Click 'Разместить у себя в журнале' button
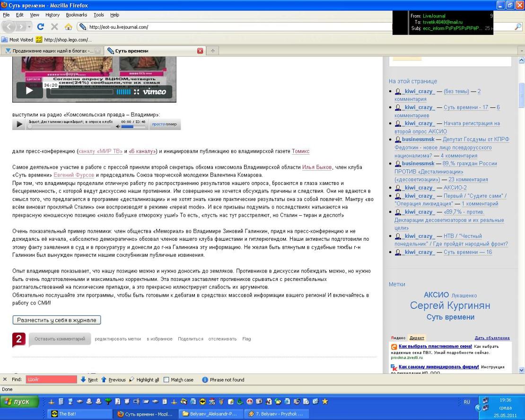The width and height of the screenshot is (525, 420). pyautogui.click(x=57, y=320)
